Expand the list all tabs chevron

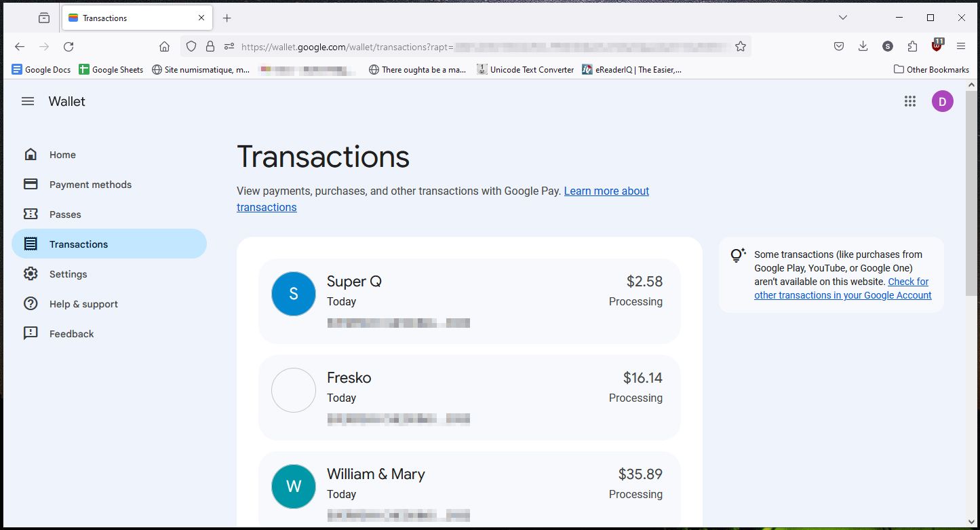843,18
